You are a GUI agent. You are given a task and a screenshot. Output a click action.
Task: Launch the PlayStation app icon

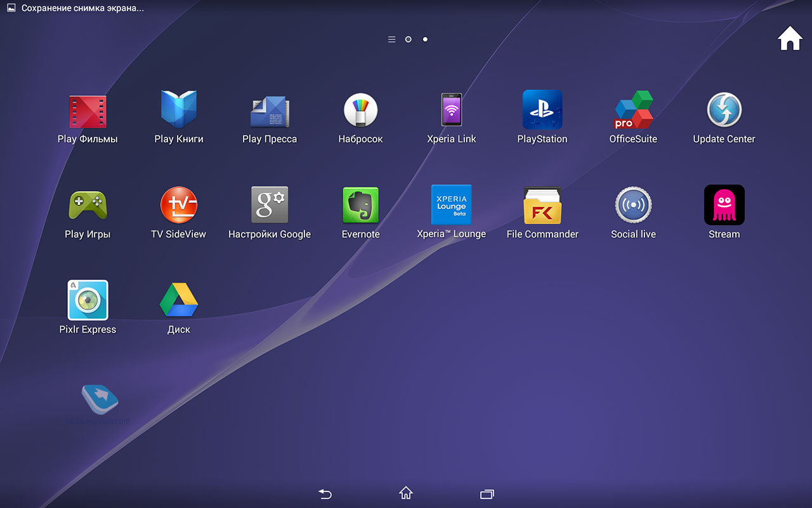(542, 109)
